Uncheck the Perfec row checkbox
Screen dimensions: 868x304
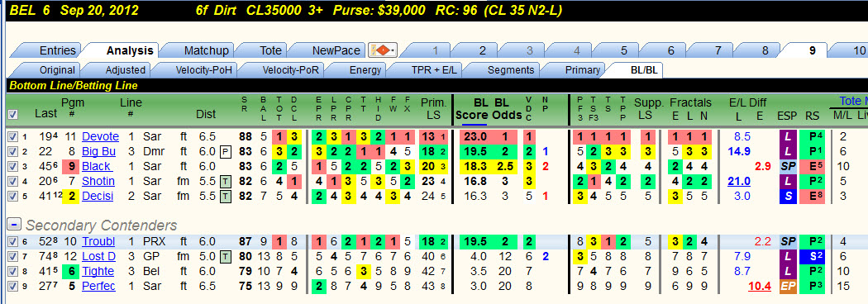(12, 287)
